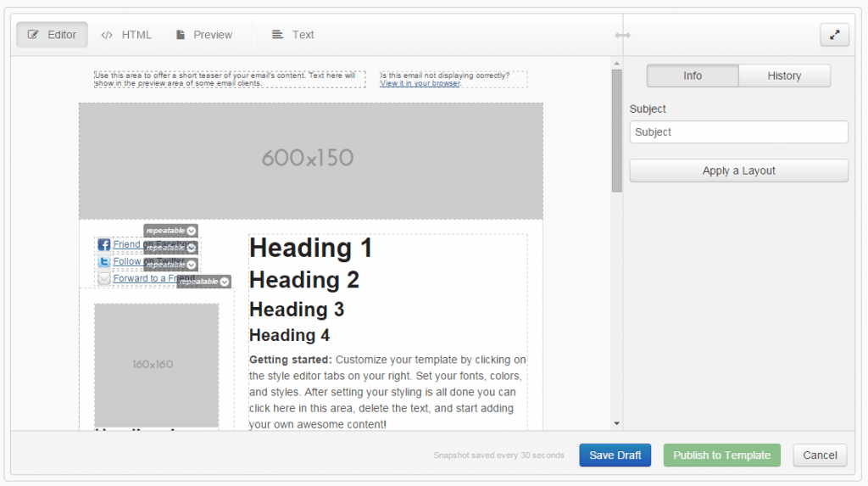Image resolution: width=868 pixels, height=486 pixels.
Task: Open the View it in your browser link
Action: tap(420, 83)
